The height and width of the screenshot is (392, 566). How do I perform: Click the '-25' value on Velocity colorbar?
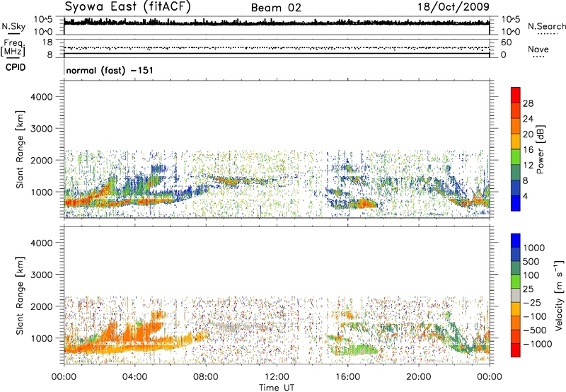[532, 302]
